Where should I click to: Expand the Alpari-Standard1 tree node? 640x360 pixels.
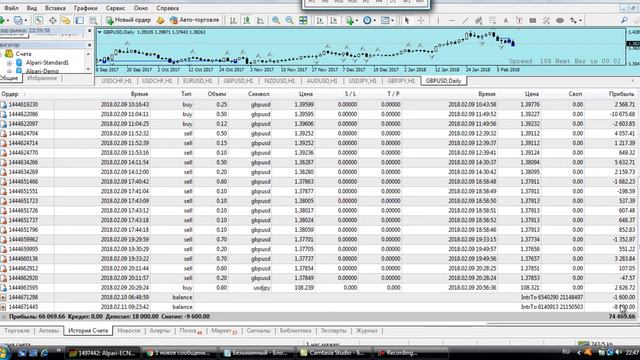pos(9,63)
